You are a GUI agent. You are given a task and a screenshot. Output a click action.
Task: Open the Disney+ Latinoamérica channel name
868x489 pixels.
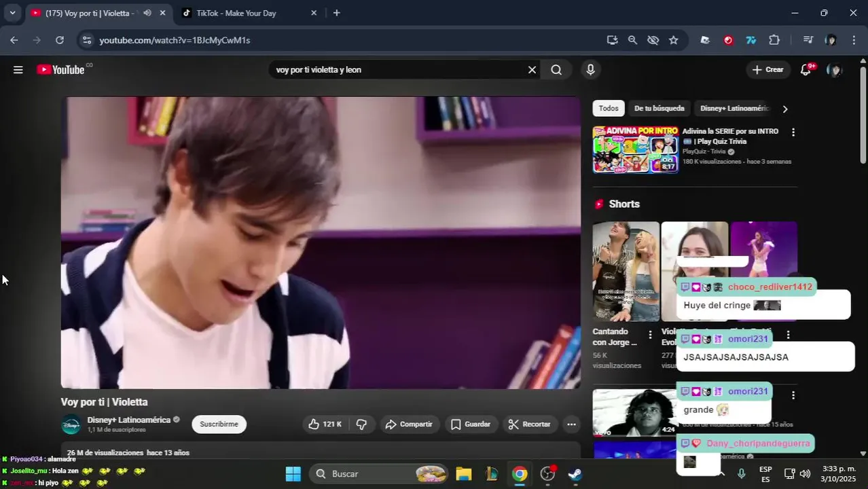coord(128,420)
